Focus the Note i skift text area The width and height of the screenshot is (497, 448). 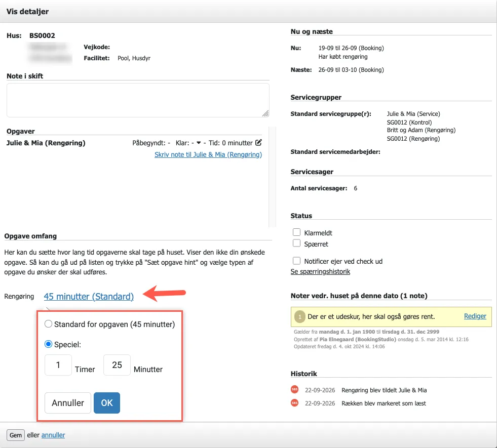click(138, 100)
